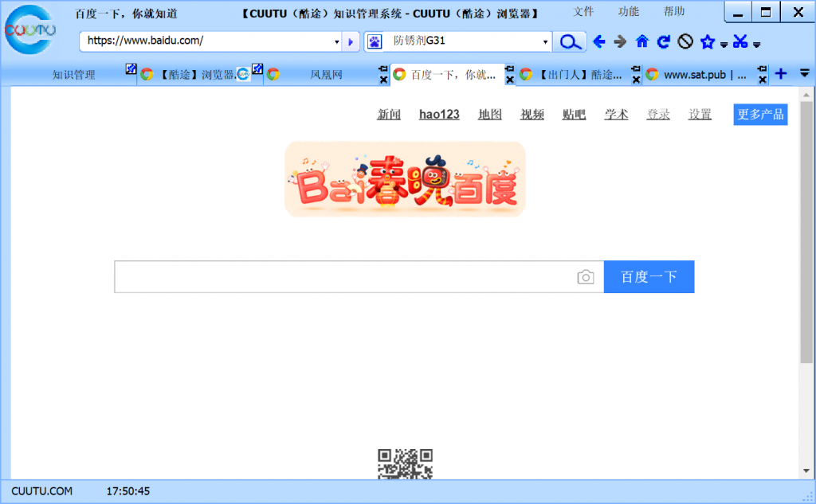Click the vertical scrollbar thumb
The height and width of the screenshot is (504, 816).
[x=806, y=232]
